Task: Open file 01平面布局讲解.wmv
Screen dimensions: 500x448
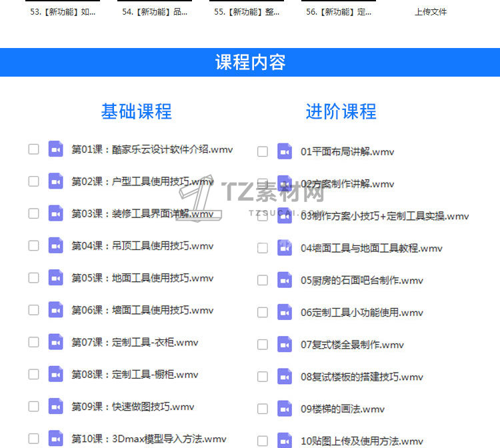Action: point(347,152)
